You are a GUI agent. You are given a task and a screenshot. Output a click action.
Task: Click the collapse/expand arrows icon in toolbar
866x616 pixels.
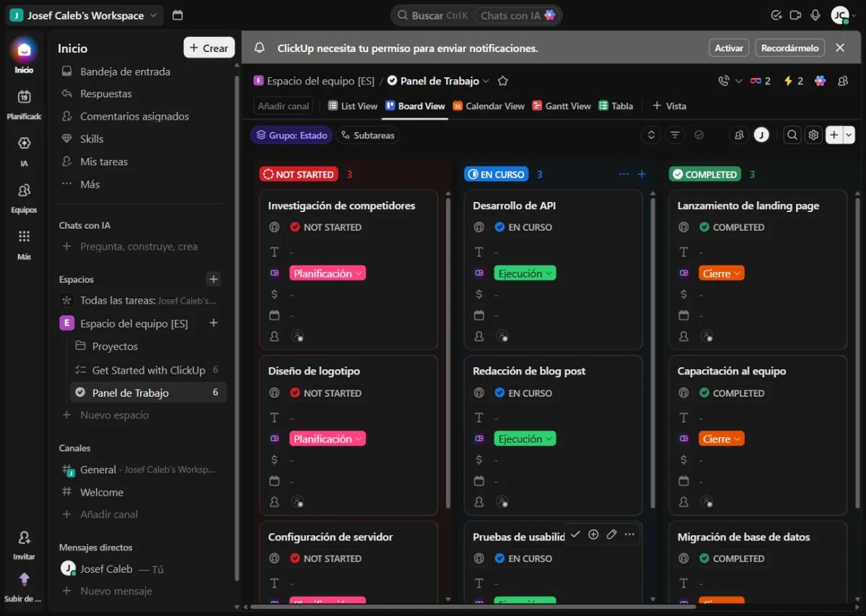pos(651,135)
